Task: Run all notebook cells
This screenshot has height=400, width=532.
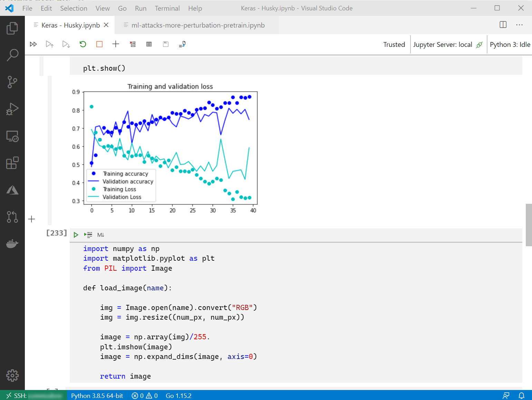Action: (33, 44)
